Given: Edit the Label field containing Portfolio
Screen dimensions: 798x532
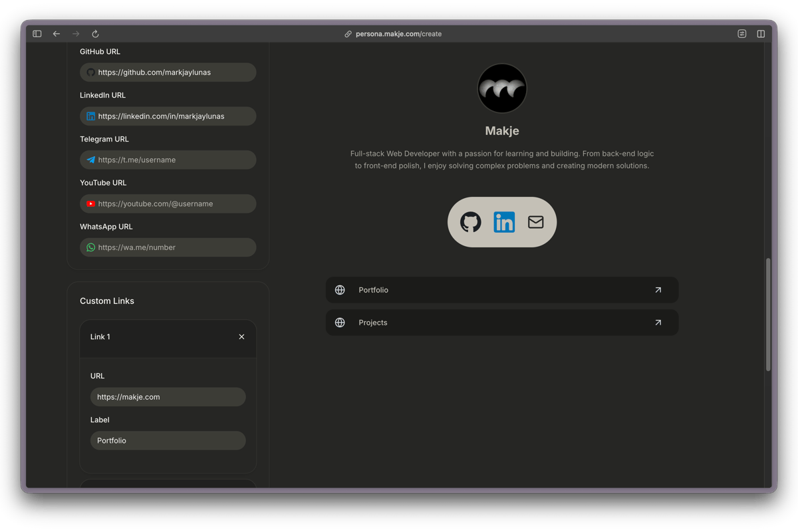Looking at the screenshot, I should (x=168, y=441).
